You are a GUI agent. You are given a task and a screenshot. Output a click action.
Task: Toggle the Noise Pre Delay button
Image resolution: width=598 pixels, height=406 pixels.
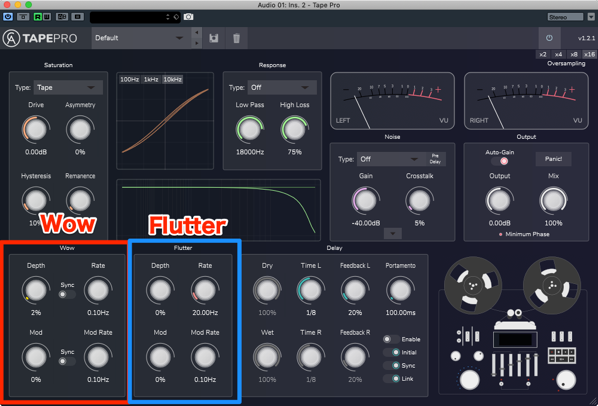435,159
